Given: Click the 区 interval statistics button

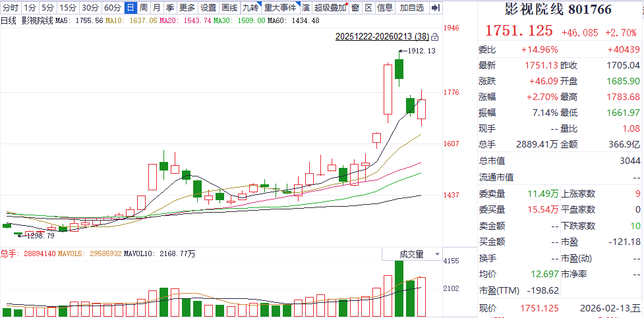Looking at the screenshot, I should click(x=368, y=8).
